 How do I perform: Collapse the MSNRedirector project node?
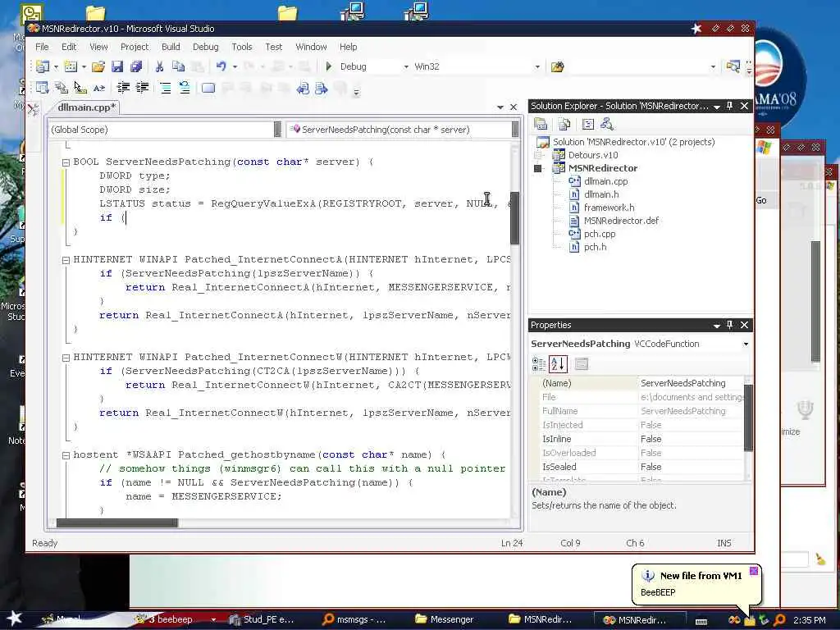[x=538, y=168]
